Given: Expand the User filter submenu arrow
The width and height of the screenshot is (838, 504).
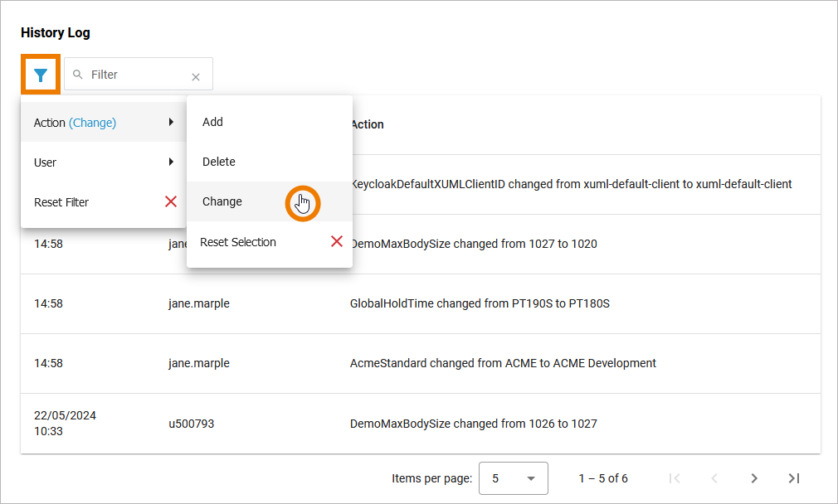Looking at the screenshot, I should tap(171, 162).
